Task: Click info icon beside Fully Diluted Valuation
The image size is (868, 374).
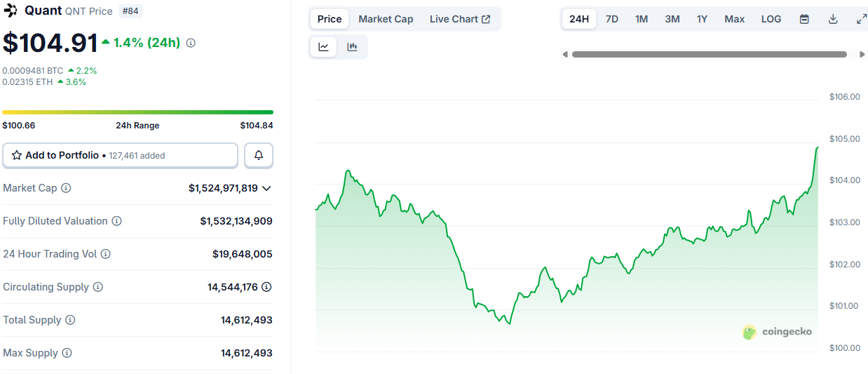Action: tap(116, 221)
